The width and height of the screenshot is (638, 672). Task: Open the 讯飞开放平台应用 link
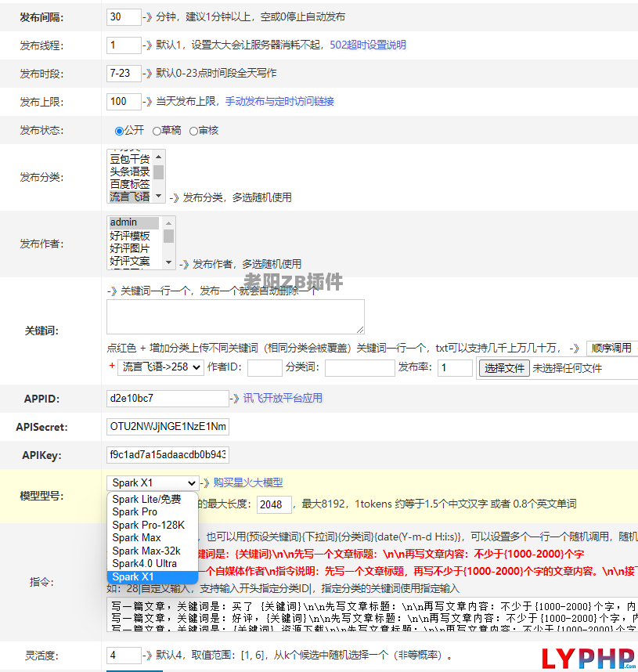(x=283, y=399)
